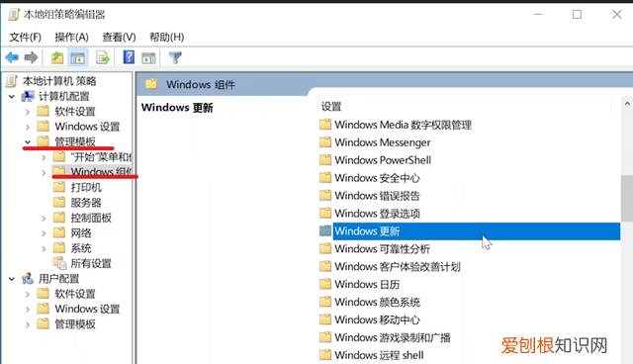Select Windows 远程 shell folder
Viewport: 633px width, 364px height.
tap(379, 355)
